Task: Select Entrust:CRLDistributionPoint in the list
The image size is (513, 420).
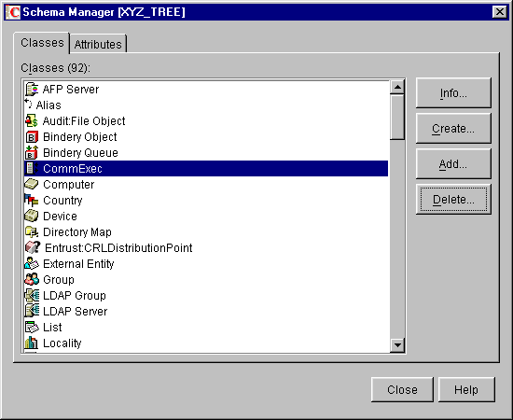Action: coord(206,248)
